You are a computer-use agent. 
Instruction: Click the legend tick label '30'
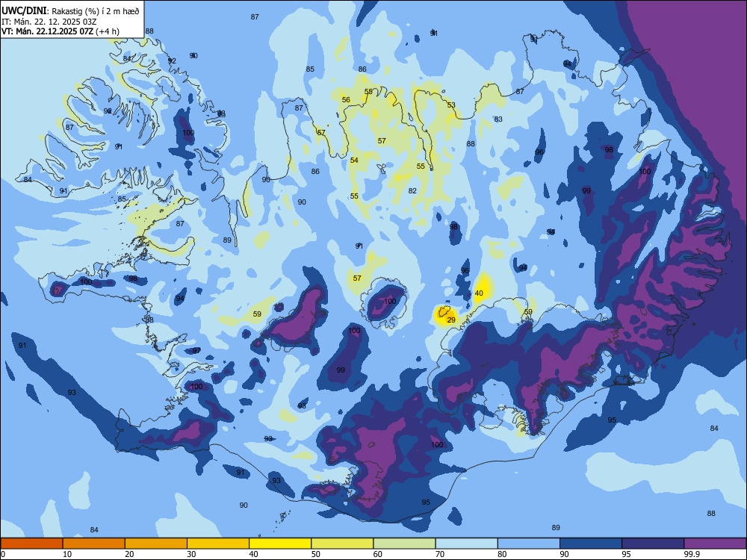click(x=191, y=554)
